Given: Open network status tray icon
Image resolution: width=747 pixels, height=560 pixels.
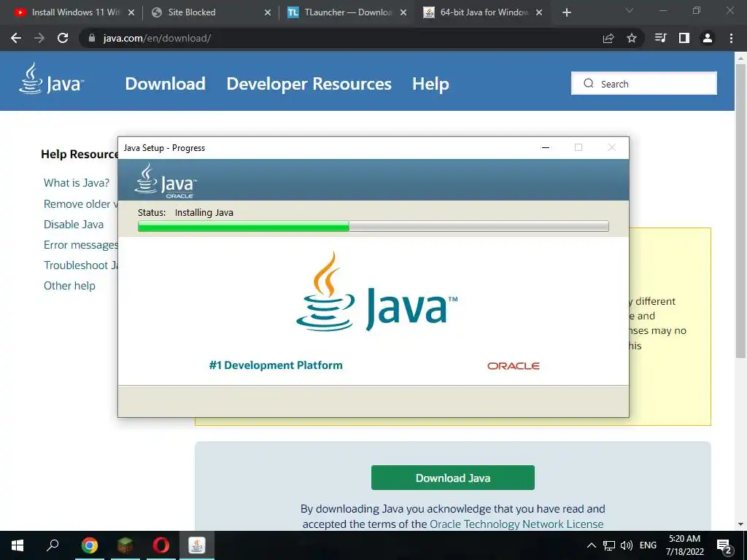Looking at the screenshot, I should click(x=609, y=545).
